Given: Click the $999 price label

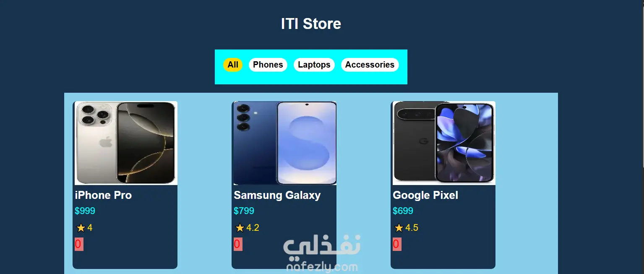Looking at the screenshot, I should point(85,211).
